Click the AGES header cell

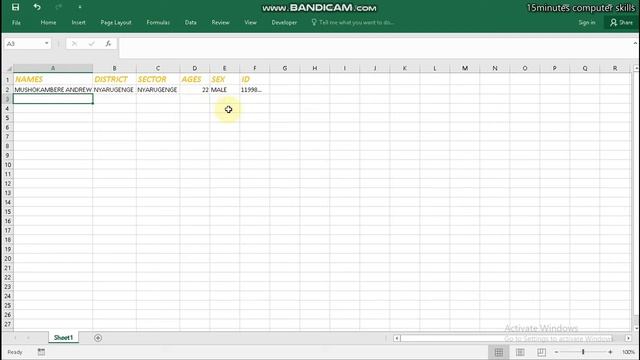pos(195,79)
